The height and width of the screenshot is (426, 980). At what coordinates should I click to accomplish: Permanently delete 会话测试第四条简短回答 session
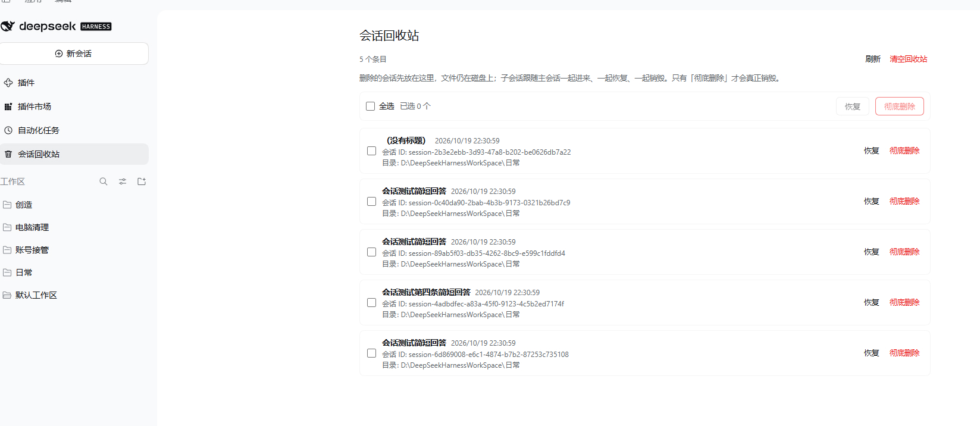click(x=904, y=303)
